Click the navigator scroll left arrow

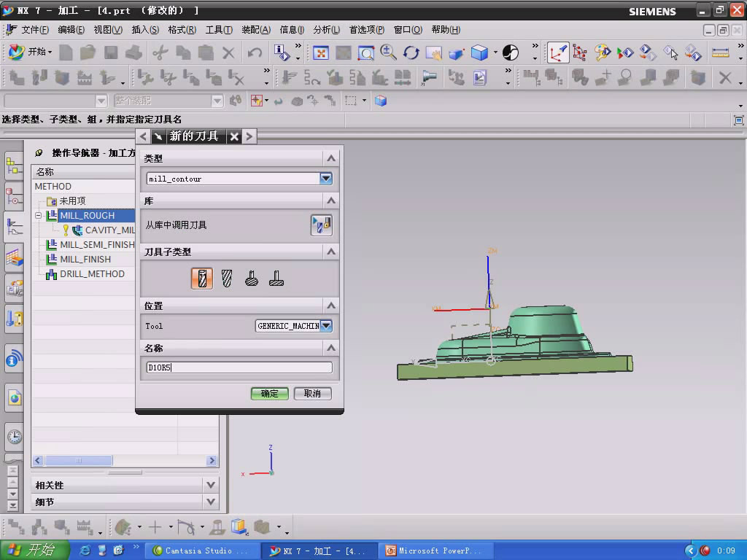(38, 461)
